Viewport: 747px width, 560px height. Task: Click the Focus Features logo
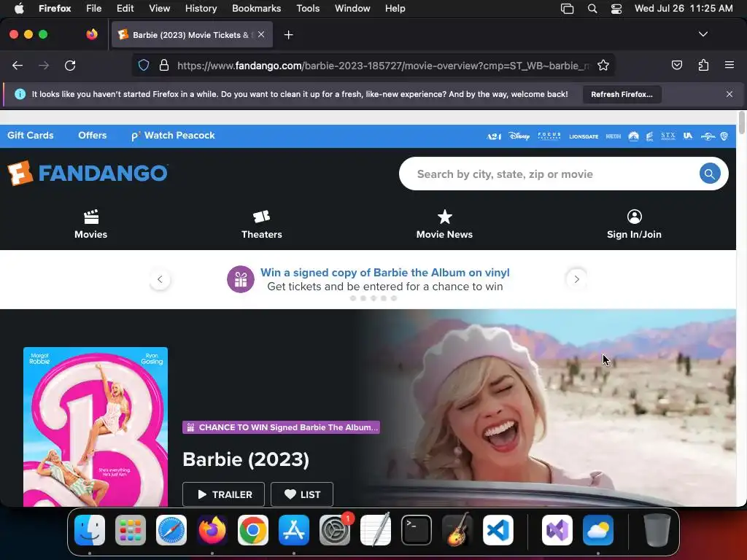549,136
